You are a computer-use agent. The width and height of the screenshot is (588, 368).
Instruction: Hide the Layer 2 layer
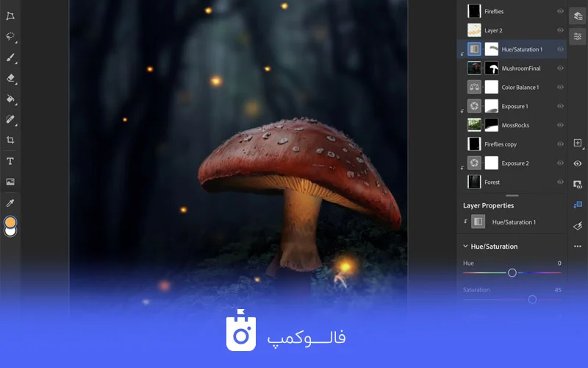[x=560, y=30]
